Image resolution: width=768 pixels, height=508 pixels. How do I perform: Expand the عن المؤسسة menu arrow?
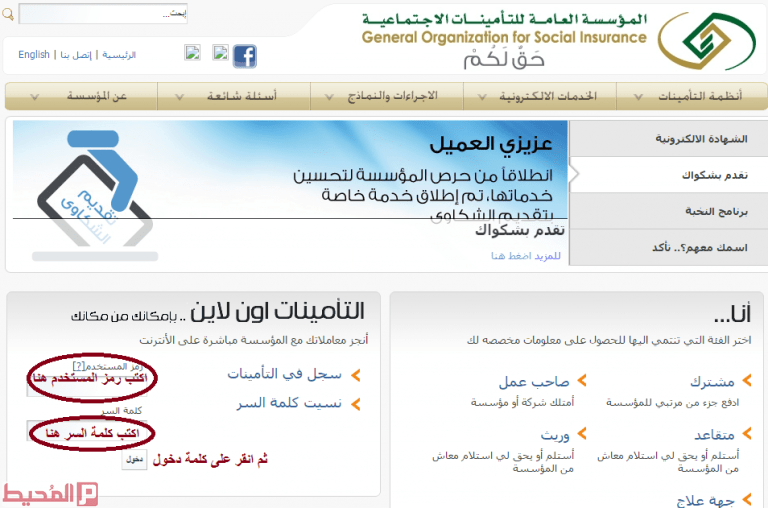point(34,97)
